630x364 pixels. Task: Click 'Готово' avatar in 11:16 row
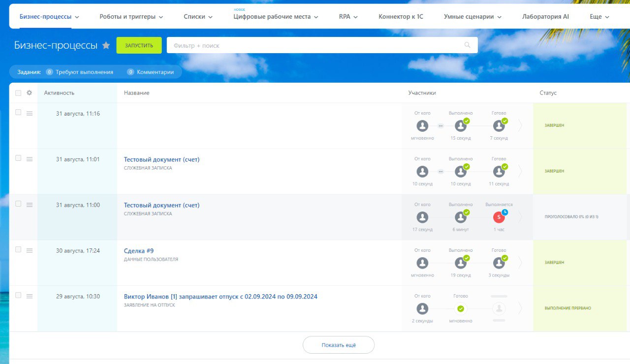[x=499, y=126]
